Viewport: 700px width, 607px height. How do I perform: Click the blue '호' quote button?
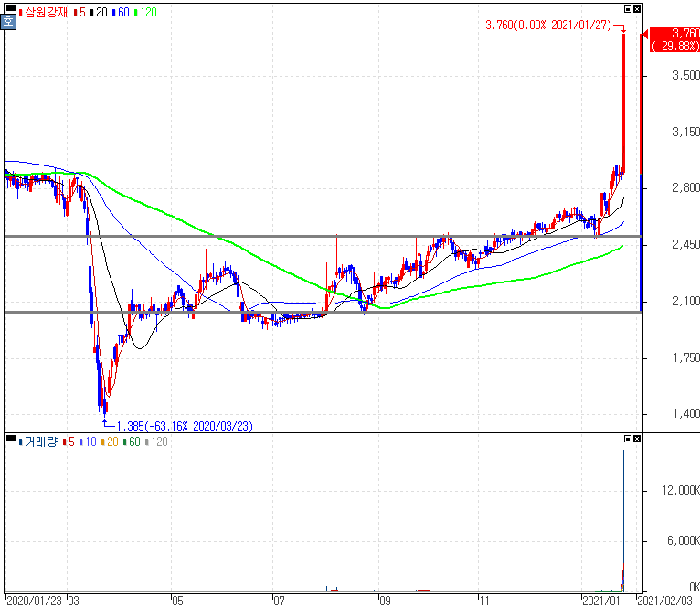(x=8, y=21)
